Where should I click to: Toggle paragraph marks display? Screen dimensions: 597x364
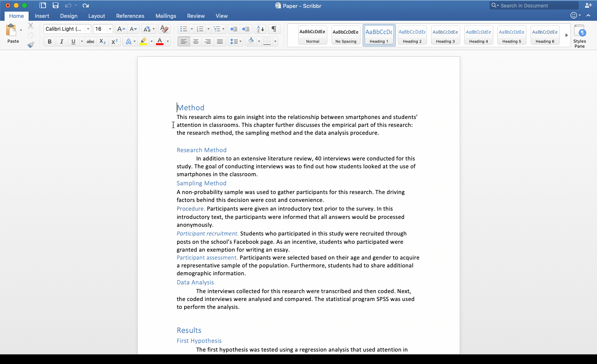(274, 29)
